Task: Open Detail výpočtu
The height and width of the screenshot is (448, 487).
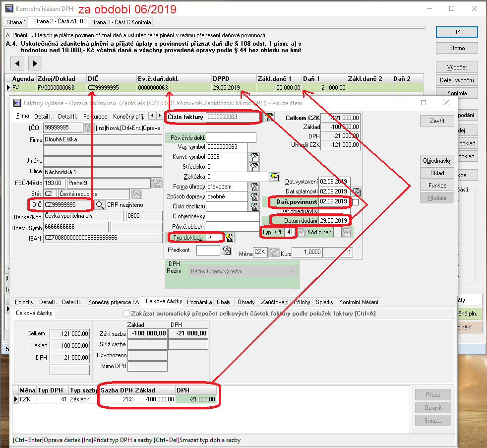Action: point(457,80)
